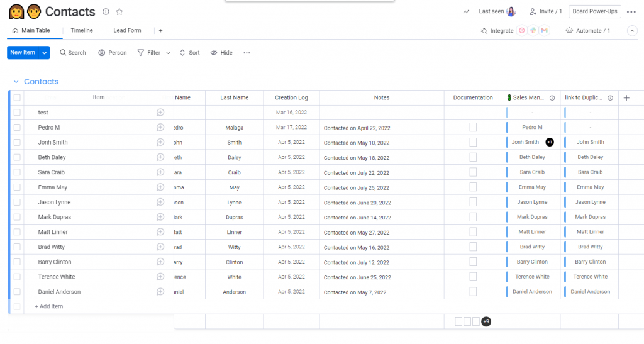Open conversation bubble for Emma May
644x344 pixels.
coord(160,187)
